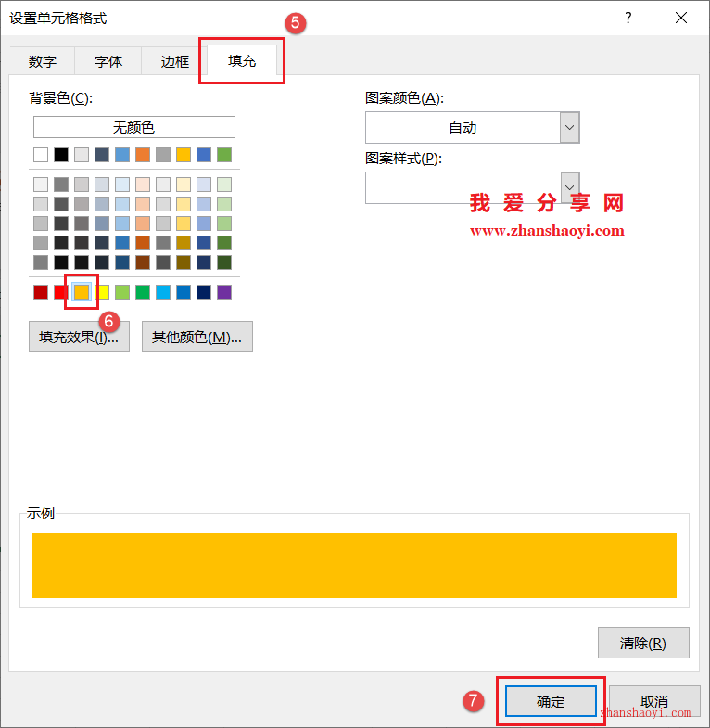This screenshot has height=728, width=710.
Task: Open help with the question mark
Action: coord(628,19)
